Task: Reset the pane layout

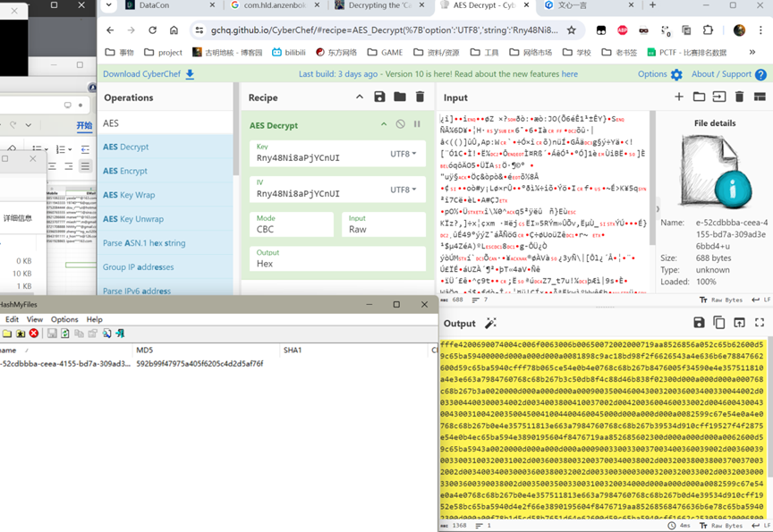Action: tap(760, 97)
